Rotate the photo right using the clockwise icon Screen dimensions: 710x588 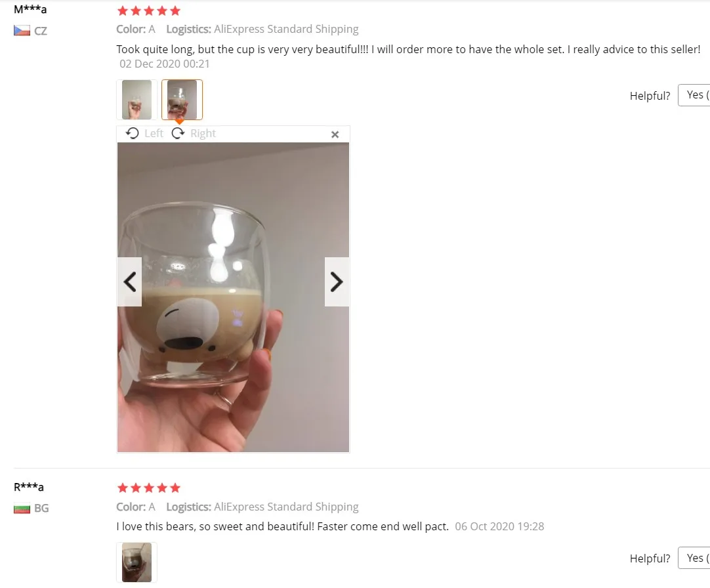pyautogui.click(x=178, y=133)
